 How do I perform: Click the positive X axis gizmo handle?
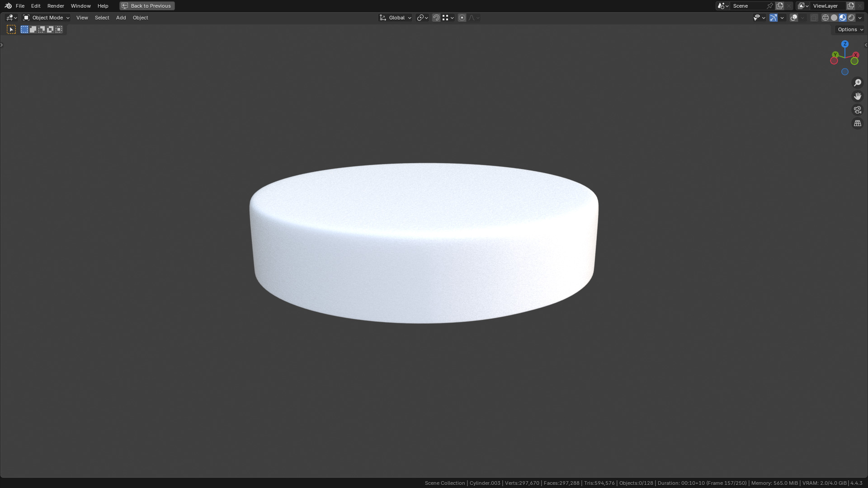(x=855, y=55)
